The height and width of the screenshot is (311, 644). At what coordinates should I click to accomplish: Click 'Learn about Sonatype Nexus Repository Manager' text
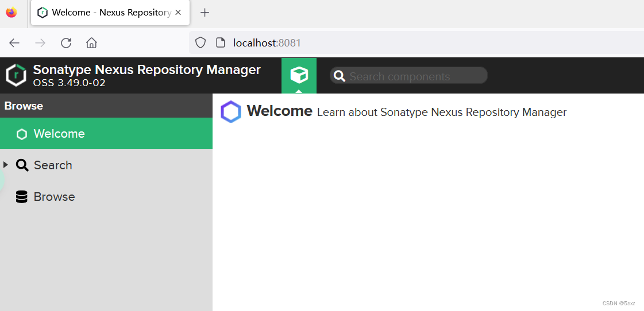pyautogui.click(x=442, y=112)
